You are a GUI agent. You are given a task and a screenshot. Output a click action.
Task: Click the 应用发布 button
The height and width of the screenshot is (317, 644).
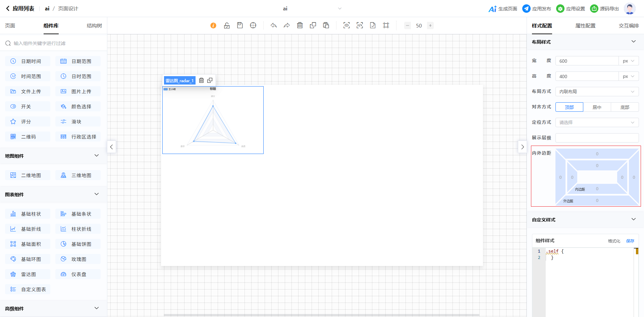(537, 9)
